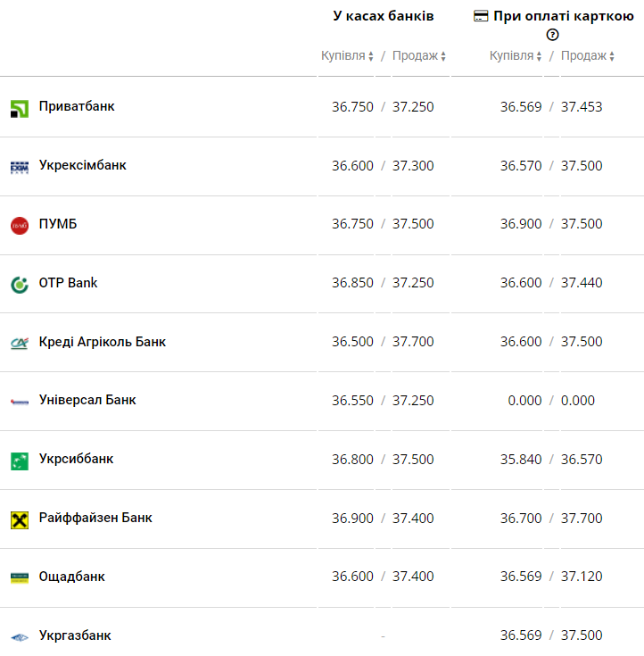Open the Ощадбанк bank link
This screenshot has width=644, height=656.
coord(71,577)
